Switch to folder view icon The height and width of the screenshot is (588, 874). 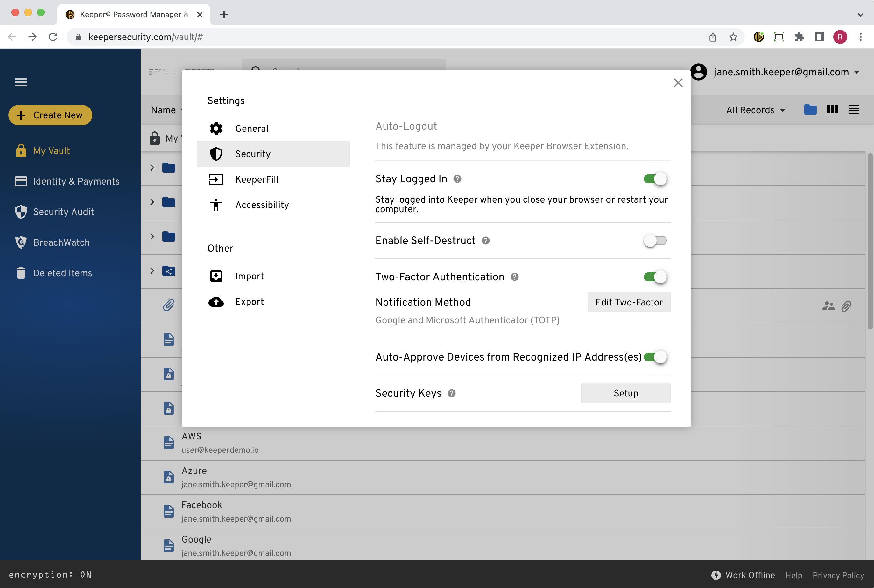(x=810, y=109)
